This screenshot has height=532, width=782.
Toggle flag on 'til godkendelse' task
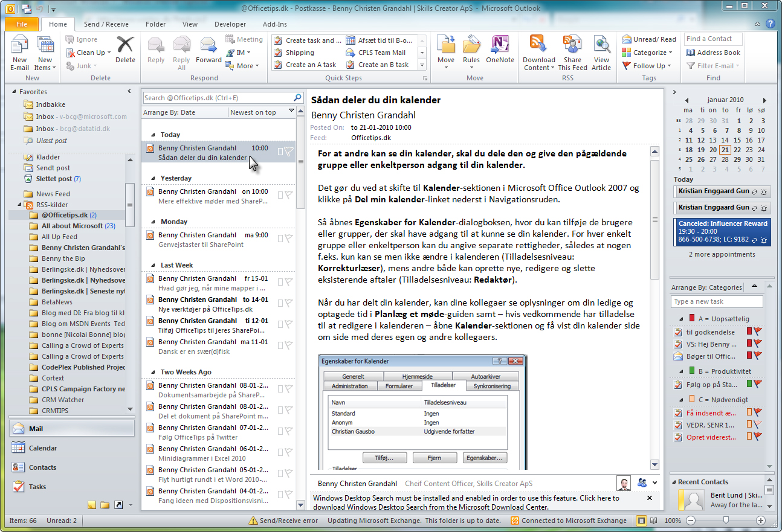click(x=757, y=332)
